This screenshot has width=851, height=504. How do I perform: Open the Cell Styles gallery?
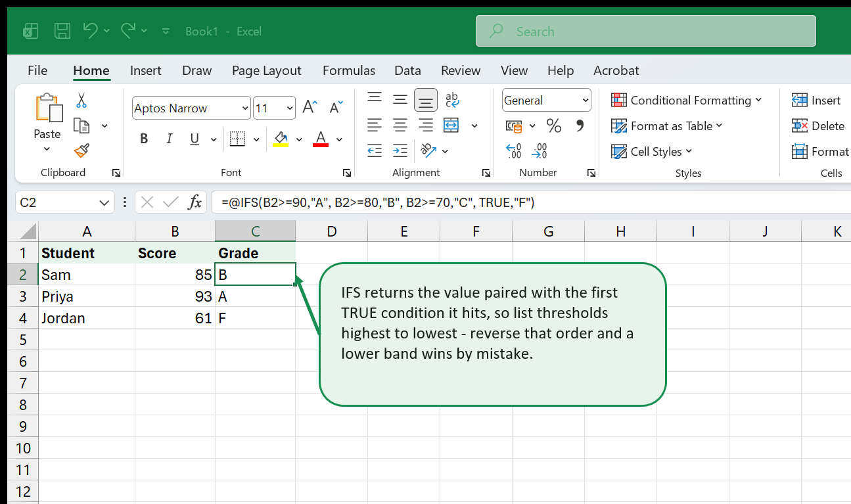click(x=652, y=151)
